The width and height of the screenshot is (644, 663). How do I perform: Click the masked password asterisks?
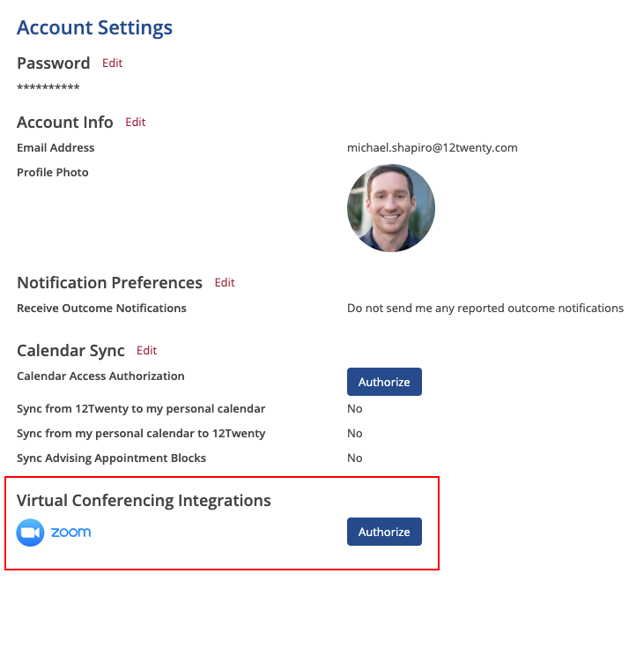(48, 88)
